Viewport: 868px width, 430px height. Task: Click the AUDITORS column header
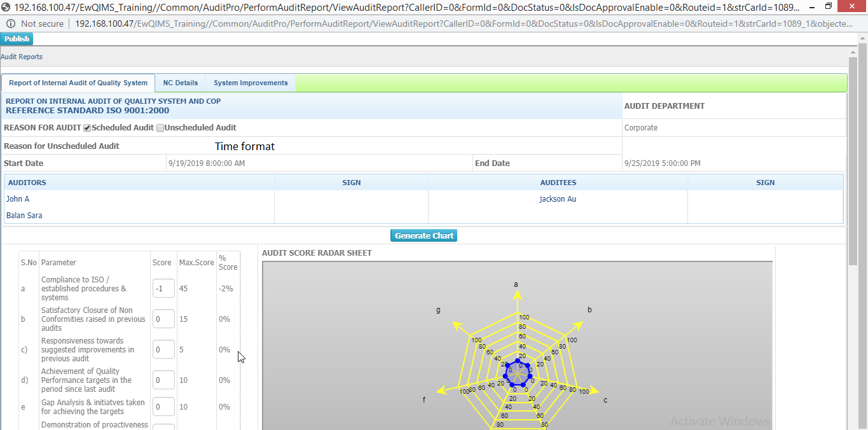[27, 183]
